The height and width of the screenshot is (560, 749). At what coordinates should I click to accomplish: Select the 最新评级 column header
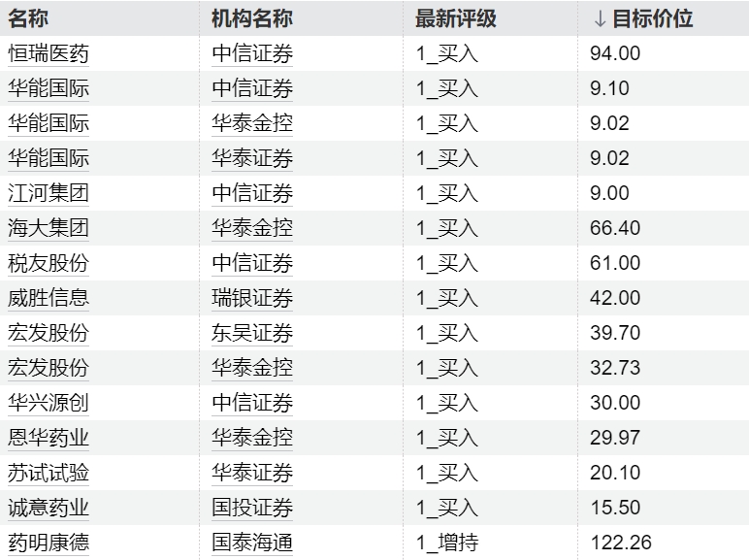click(x=456, y=19)
